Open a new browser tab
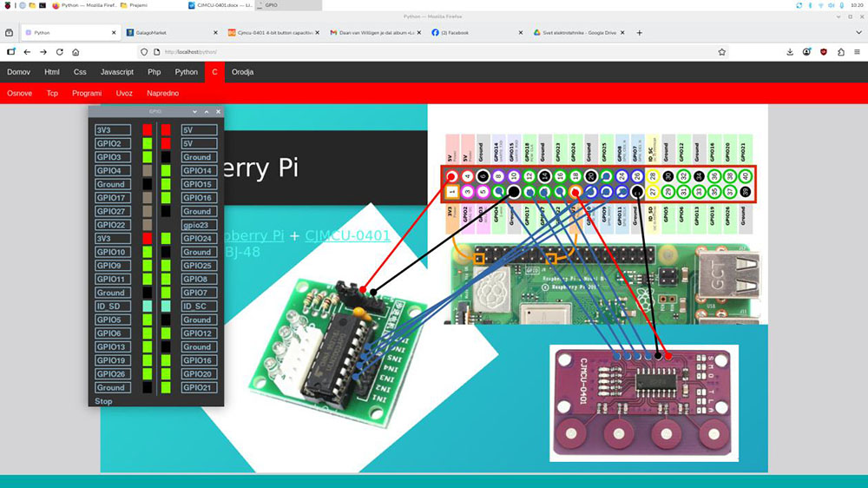Screen dimensions: 868x488 coord(640,32)
